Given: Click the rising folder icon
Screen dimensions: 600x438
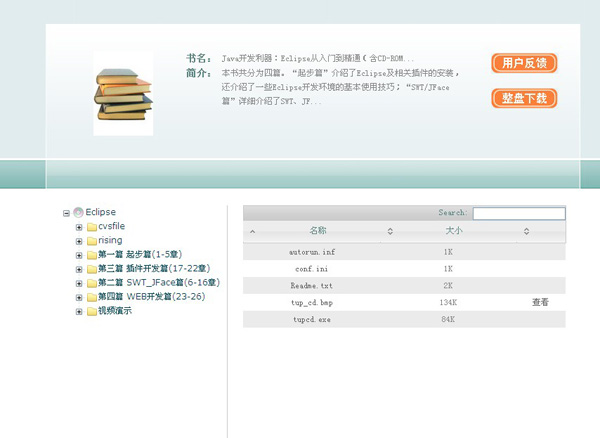Looking at the screenshot, I should point(91,241).
